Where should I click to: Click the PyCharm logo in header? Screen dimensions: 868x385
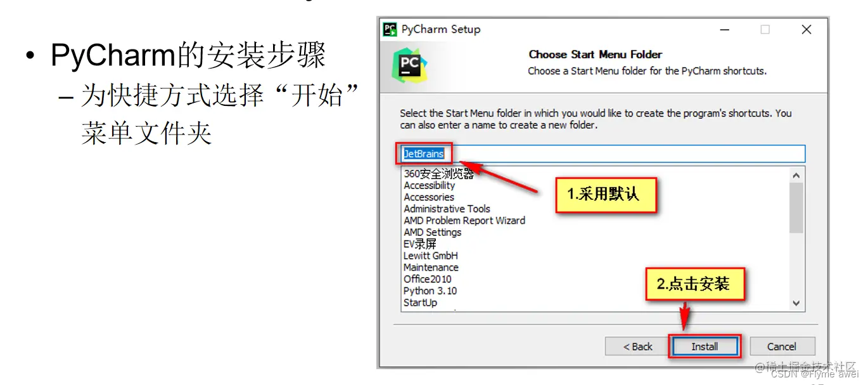[x=409, y=65]
